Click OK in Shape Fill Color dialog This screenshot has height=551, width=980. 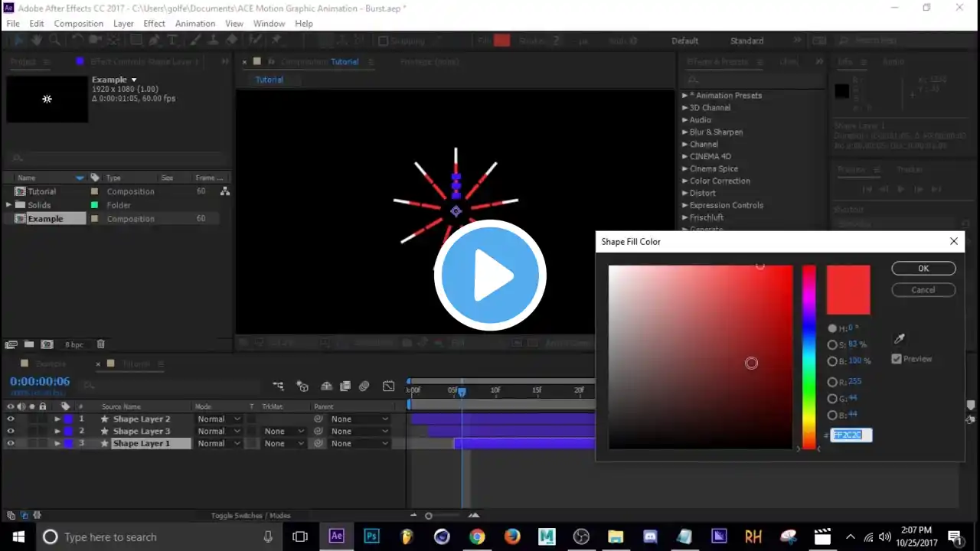(923, 269)
